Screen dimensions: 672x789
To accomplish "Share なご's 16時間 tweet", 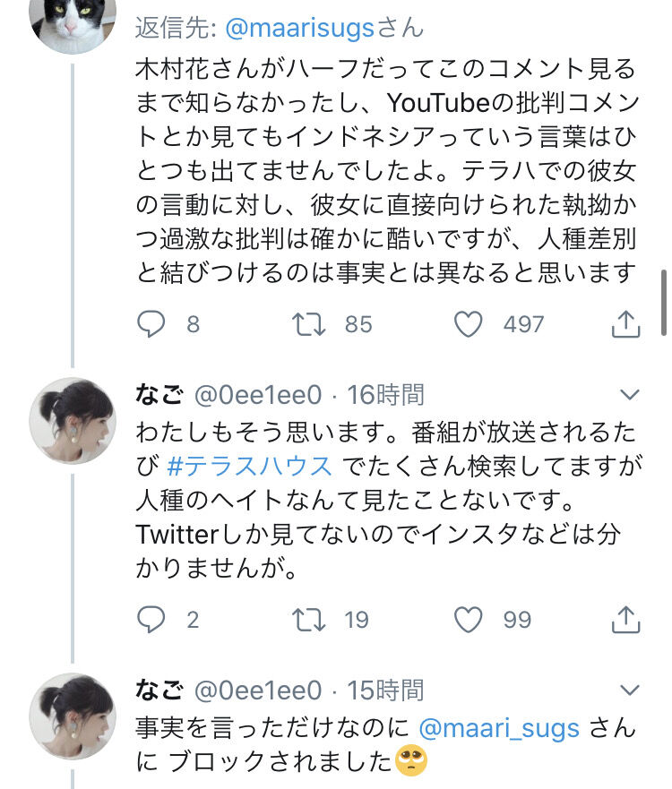I will click(x=625, y=619).
